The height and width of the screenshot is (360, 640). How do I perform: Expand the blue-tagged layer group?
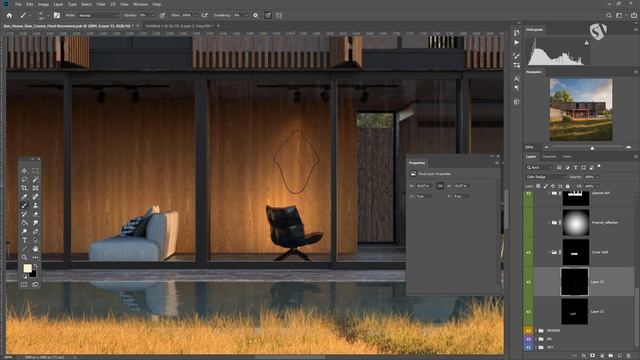536,347
